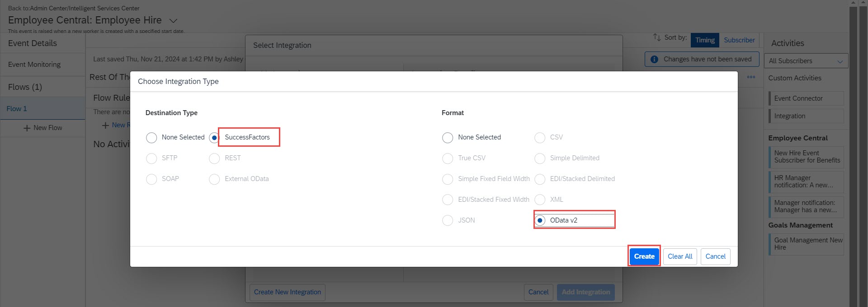Click the sort direction arrows icon
The height and width of the screenshot is (307, 868).
(x=657, y=37)
